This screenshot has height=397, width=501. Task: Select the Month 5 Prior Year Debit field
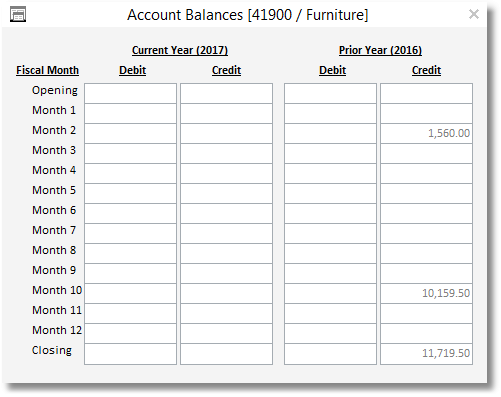pyautogui.click(x=330, y=193)
